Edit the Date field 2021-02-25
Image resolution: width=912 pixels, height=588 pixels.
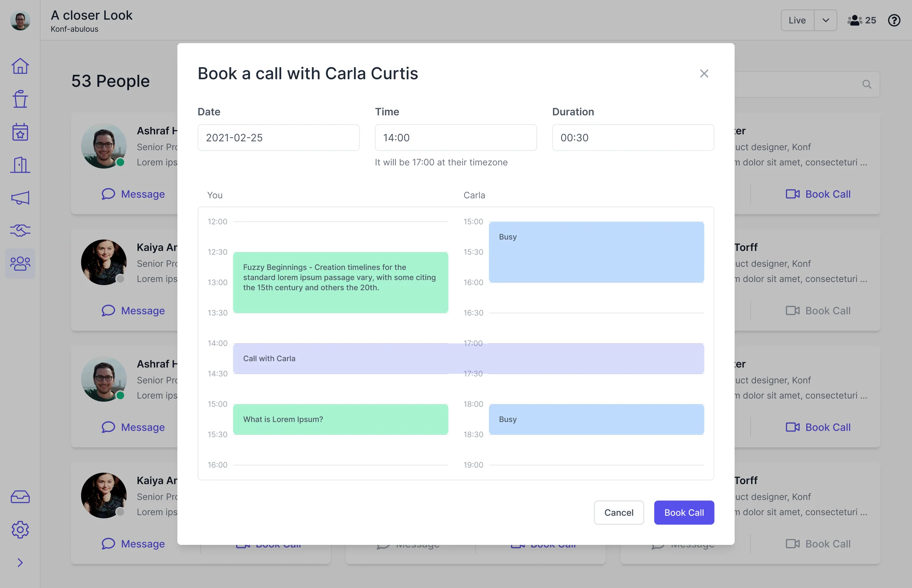[278, 138]
